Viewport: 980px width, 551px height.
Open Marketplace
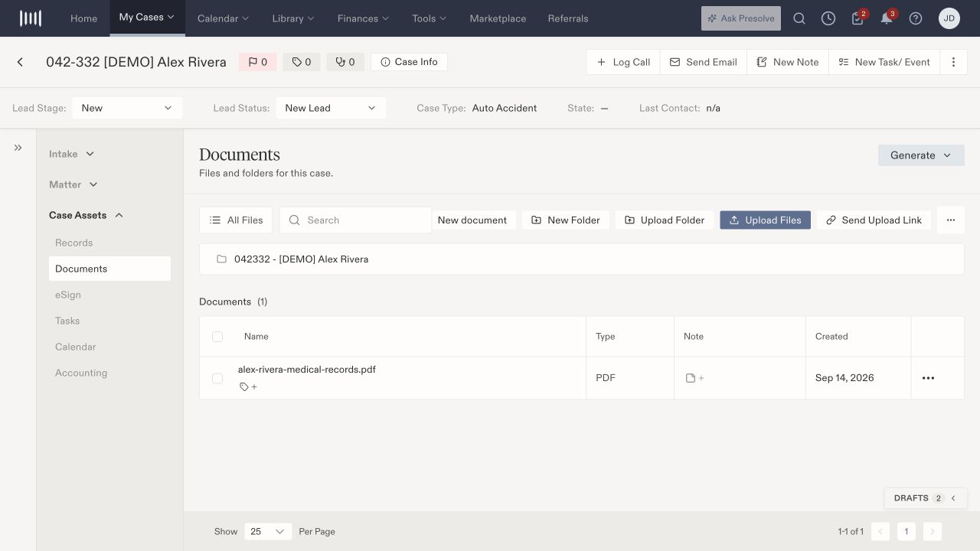click(498, 18)
